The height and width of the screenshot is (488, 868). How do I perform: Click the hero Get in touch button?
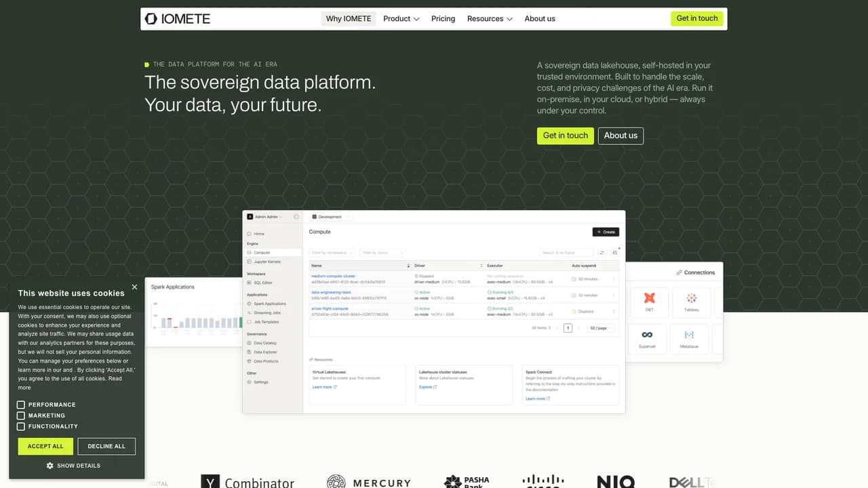pyautogui.click(x=566, y=136)
